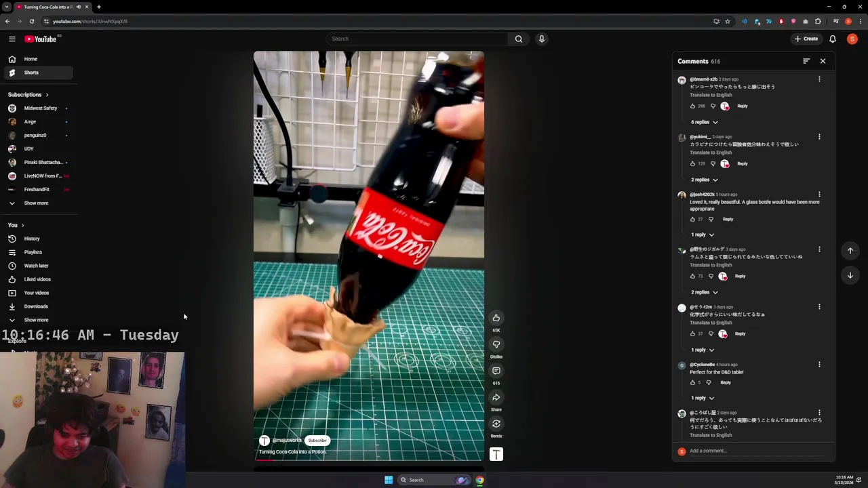Screen dimensions: 868x488
Task: Like the @josh4202k comment
Action: click(x=692, y=219)
